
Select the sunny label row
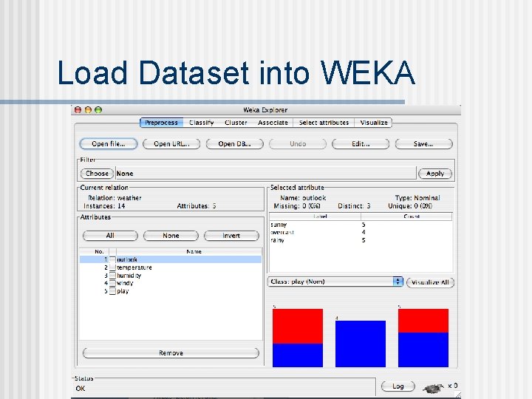[361, 225]
